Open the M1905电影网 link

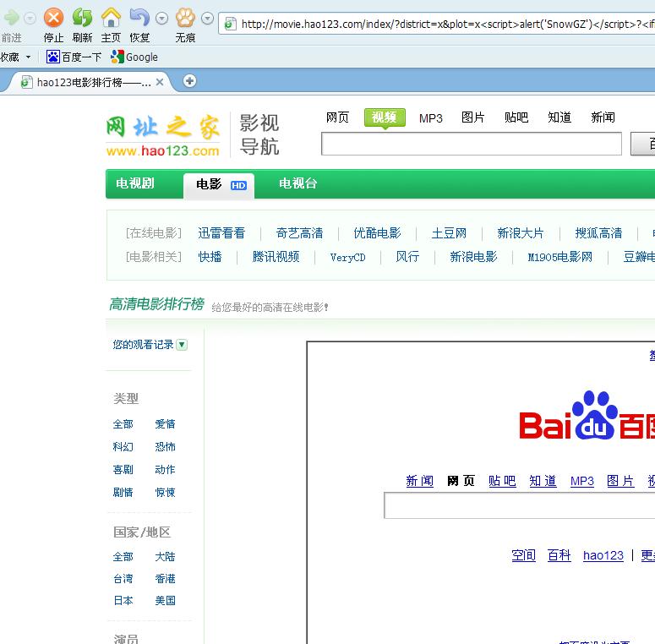tap(559, 257)
